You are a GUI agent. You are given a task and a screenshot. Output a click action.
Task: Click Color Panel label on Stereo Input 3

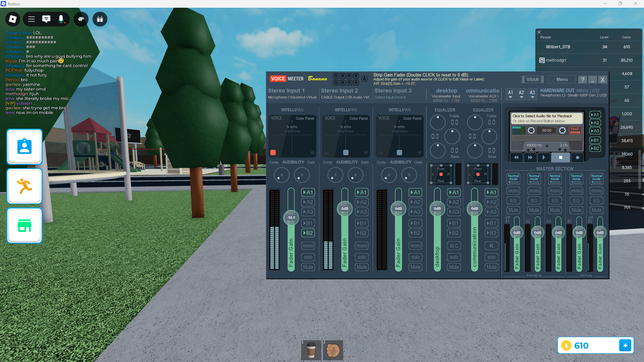coord(412,118)
